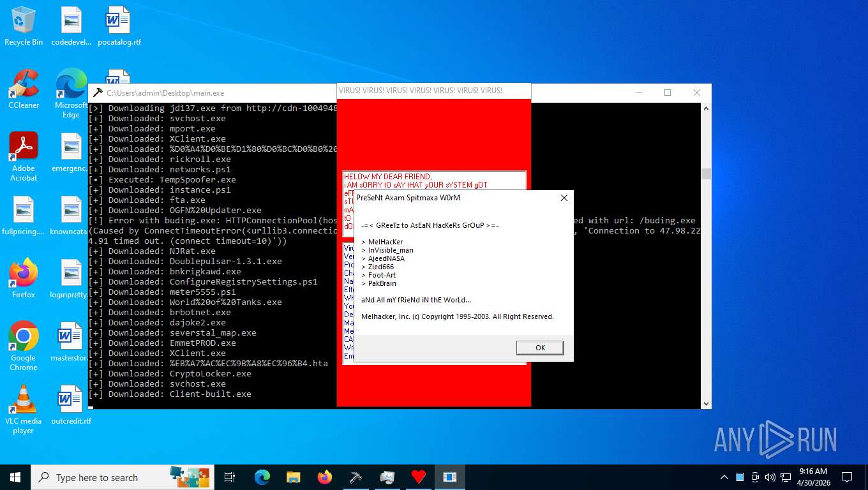Viewport: 868px width, 490px height.
Task: Click the taskbar search box
Action: tap(123, 477)
